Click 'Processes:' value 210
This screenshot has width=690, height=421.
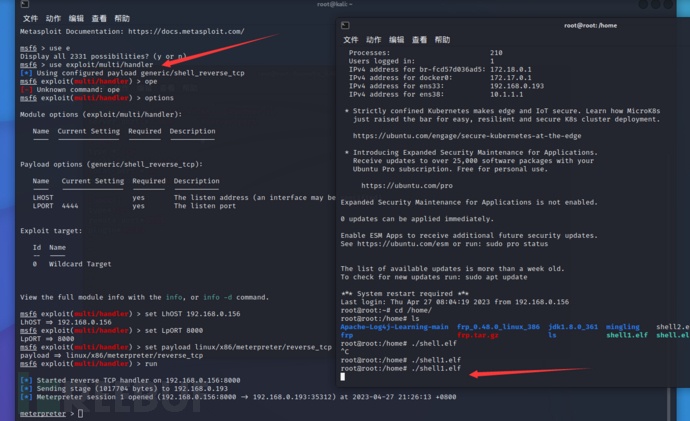pos(496,53)
